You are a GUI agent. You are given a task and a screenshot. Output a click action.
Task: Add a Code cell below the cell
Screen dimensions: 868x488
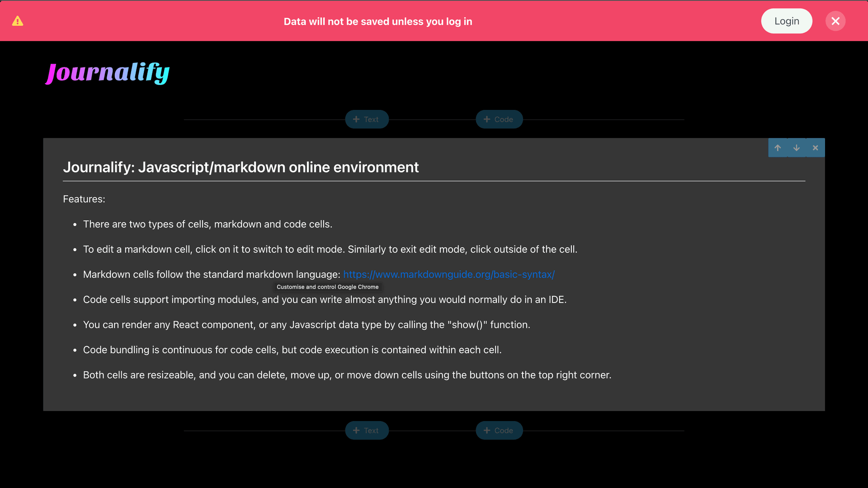499,431
